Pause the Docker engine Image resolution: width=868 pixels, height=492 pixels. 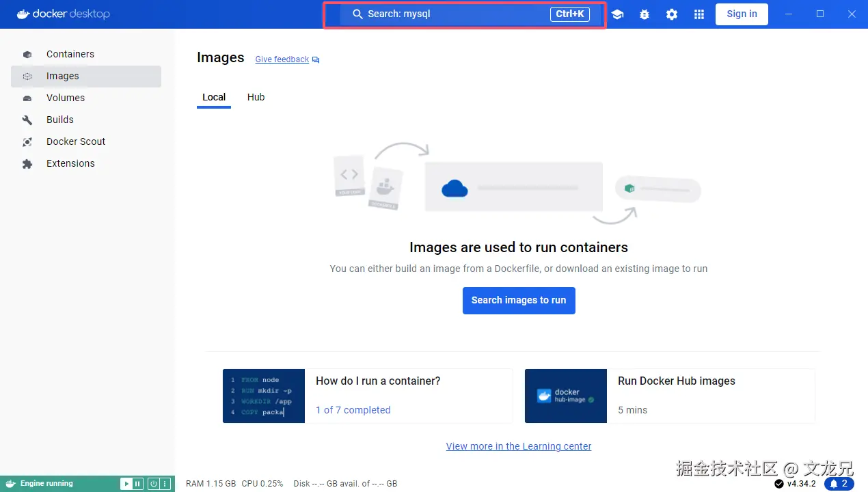pos(137,483)
